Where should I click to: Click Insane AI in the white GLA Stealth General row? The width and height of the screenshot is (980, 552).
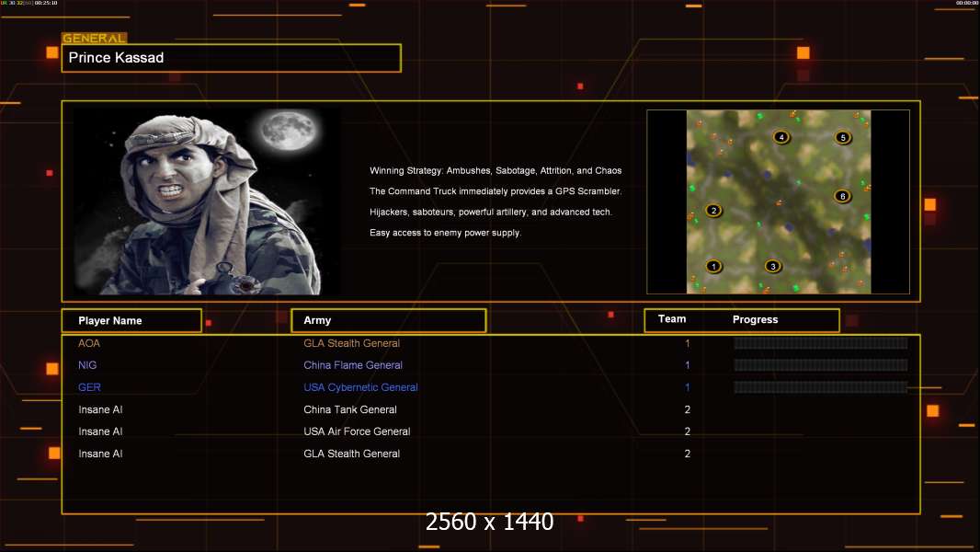coord(100,454)
